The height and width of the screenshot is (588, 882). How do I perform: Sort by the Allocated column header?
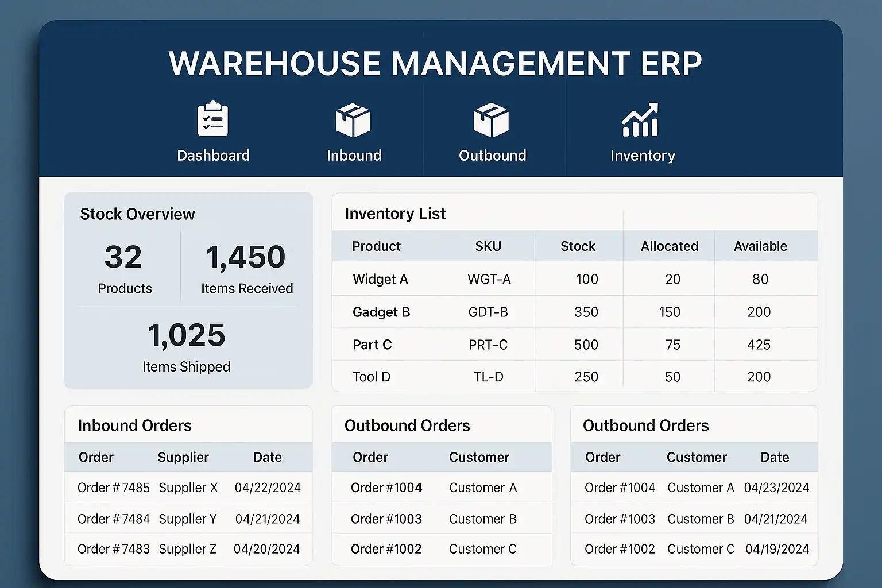[670, 246]
